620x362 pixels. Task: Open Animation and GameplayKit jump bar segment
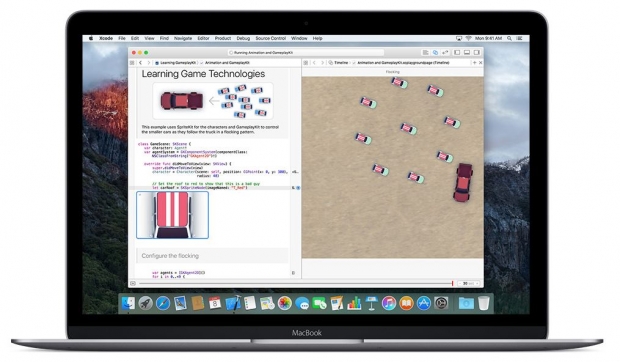pos(225,63)
